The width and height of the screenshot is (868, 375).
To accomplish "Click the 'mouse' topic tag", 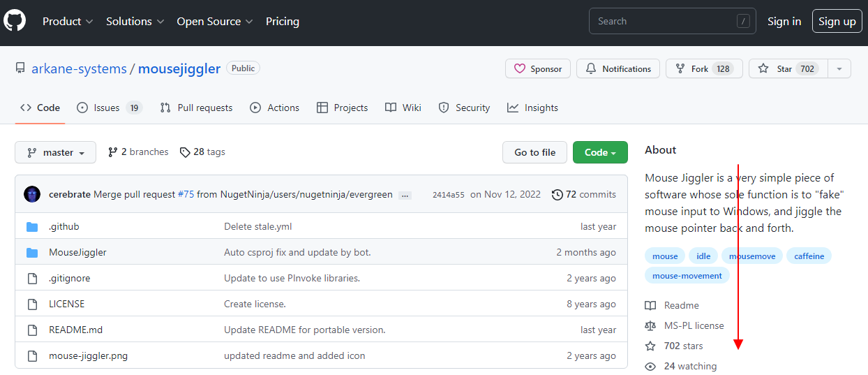I will 665,256.
